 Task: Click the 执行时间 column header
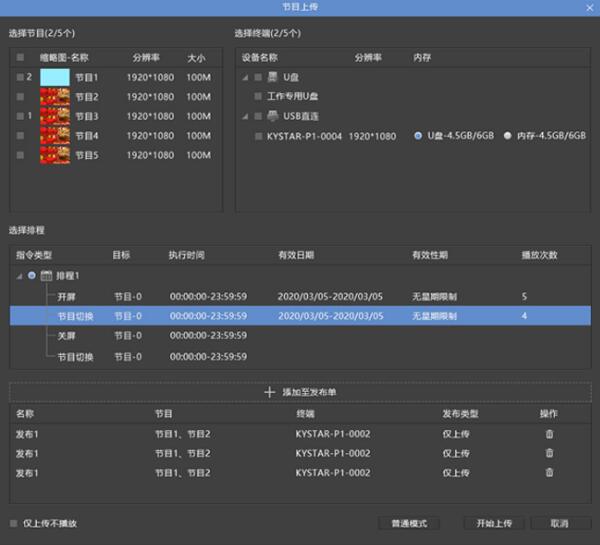pyautogui.click(x=186, y=255)
